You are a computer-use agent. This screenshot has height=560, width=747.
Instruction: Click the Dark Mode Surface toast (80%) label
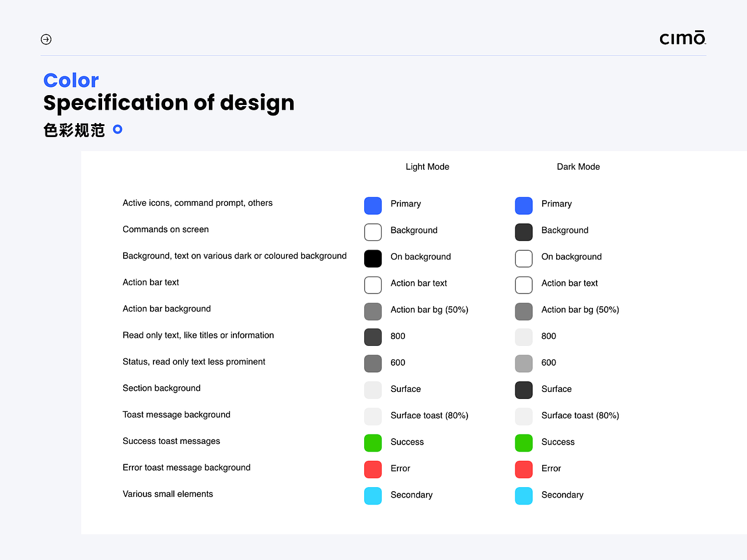(580, 415)
